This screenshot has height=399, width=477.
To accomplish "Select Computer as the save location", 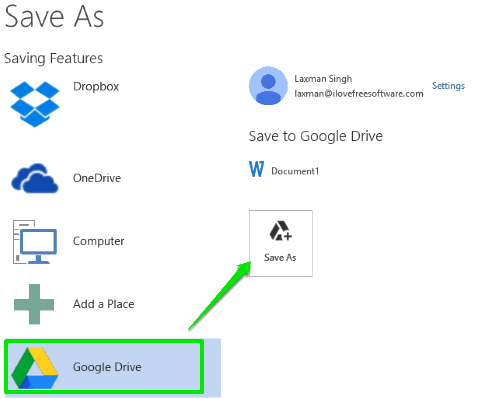I will point(99,241).
